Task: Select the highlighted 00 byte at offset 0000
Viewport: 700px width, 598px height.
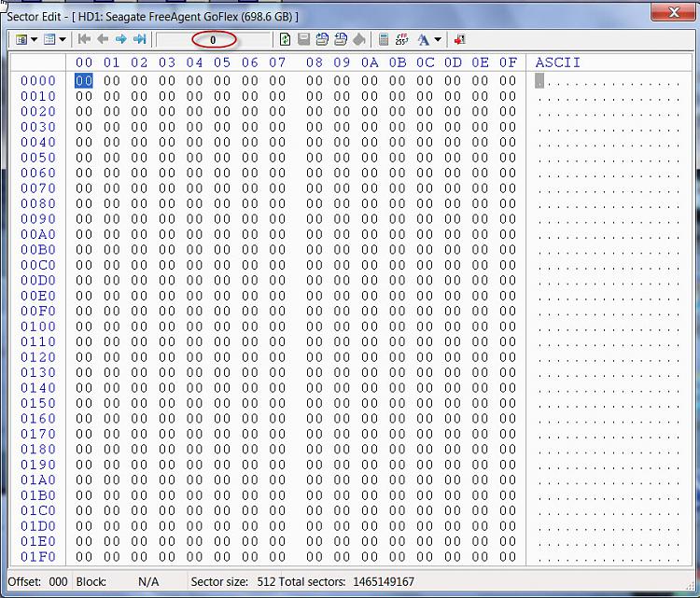Action: 84,81
